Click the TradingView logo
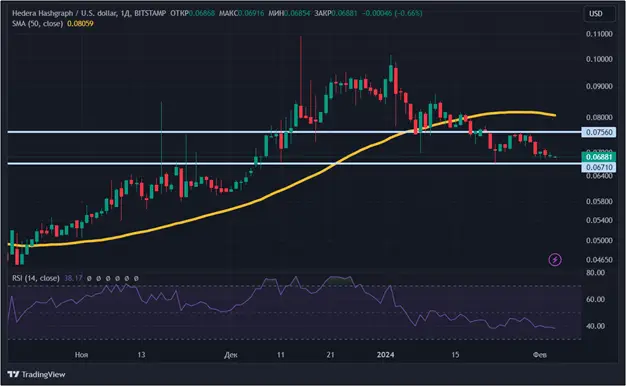This screenshot has height=386, width=626. [x=36, y=374]
